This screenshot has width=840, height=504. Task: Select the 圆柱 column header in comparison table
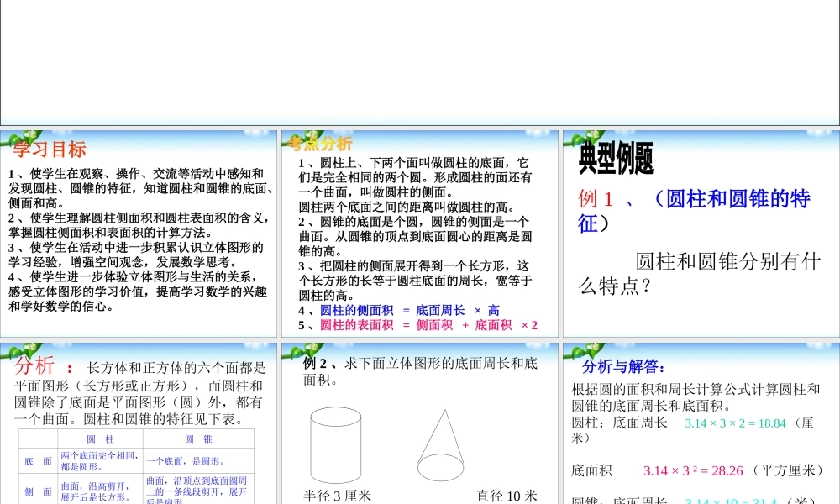(101, 438)
